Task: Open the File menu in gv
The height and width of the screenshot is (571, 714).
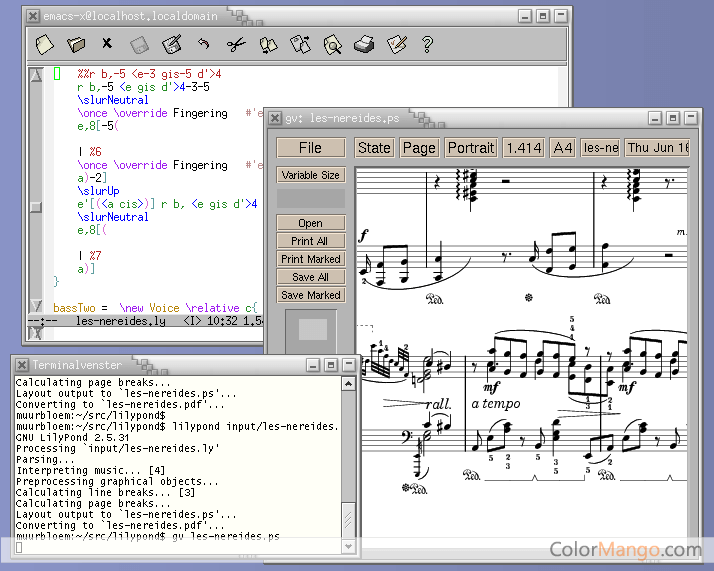Action: 311,148
